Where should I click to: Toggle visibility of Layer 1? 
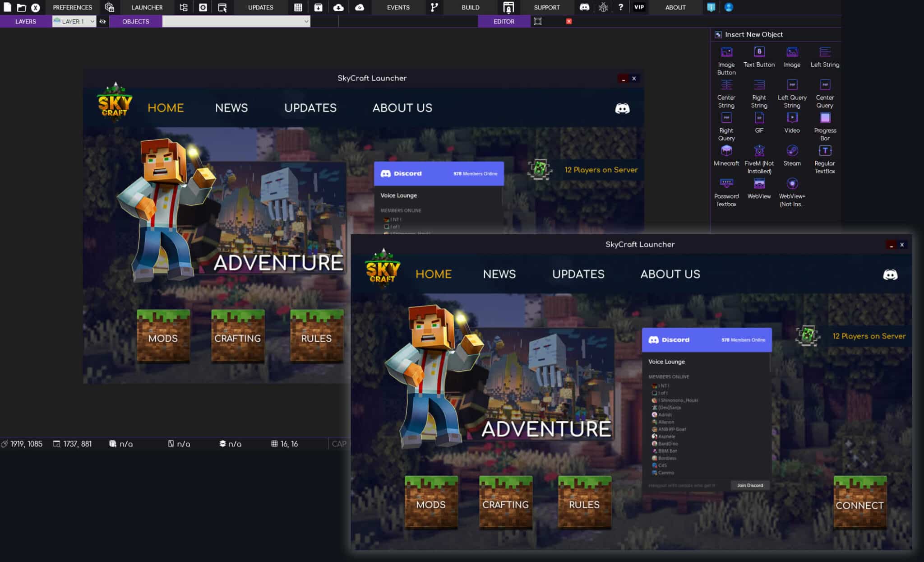point(103,21)
